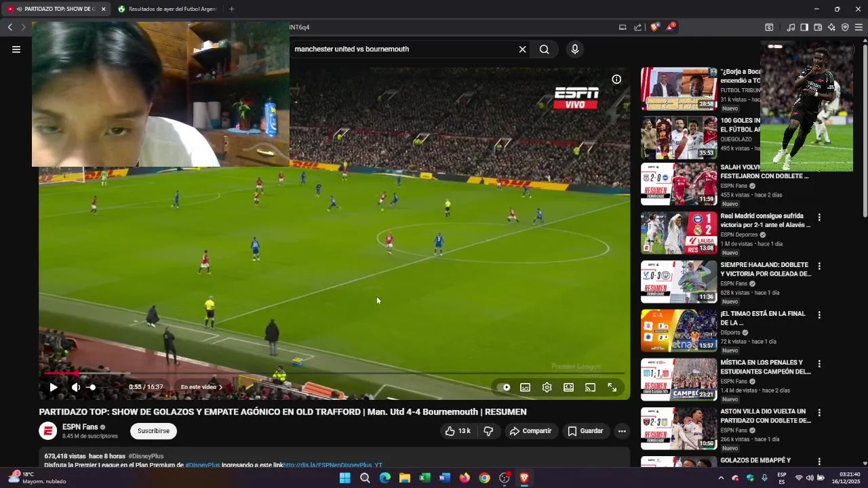Image resolution: width=868 pixels, height=488 pixels.
Task: Expand 'En este video' chapters chevron
Action: click(220, 387)
